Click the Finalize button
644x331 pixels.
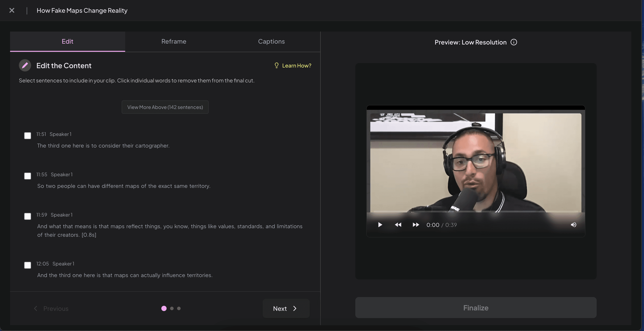coord(475,308)
